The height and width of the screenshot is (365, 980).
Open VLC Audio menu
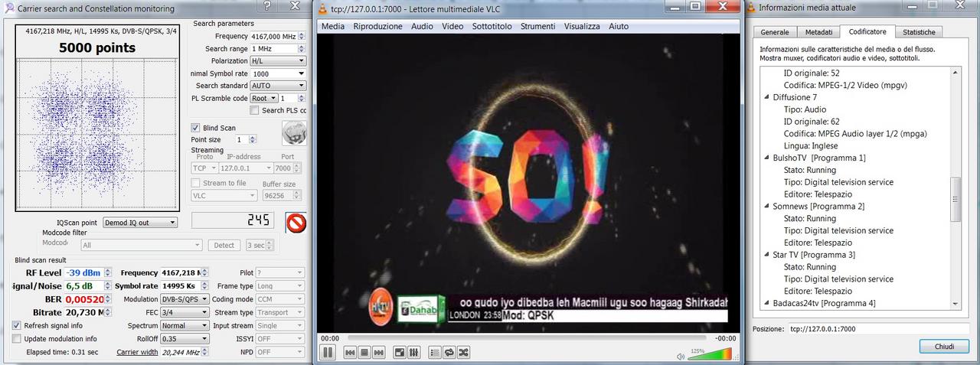pyautogui.click(x=422, y=26)
